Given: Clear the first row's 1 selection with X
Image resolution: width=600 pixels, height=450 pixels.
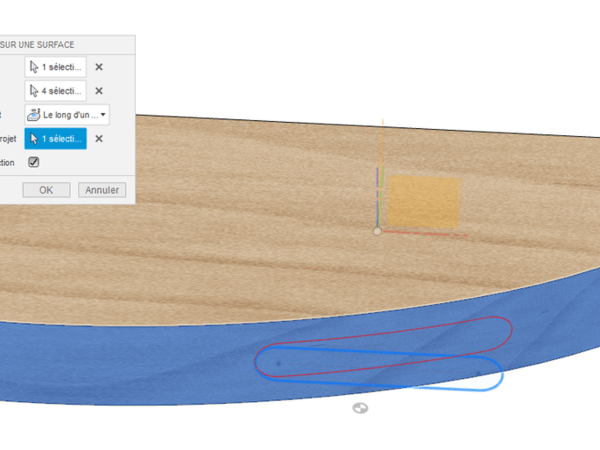Looking at the screenshot, I should pyautogui.click(x=99, y=67).
